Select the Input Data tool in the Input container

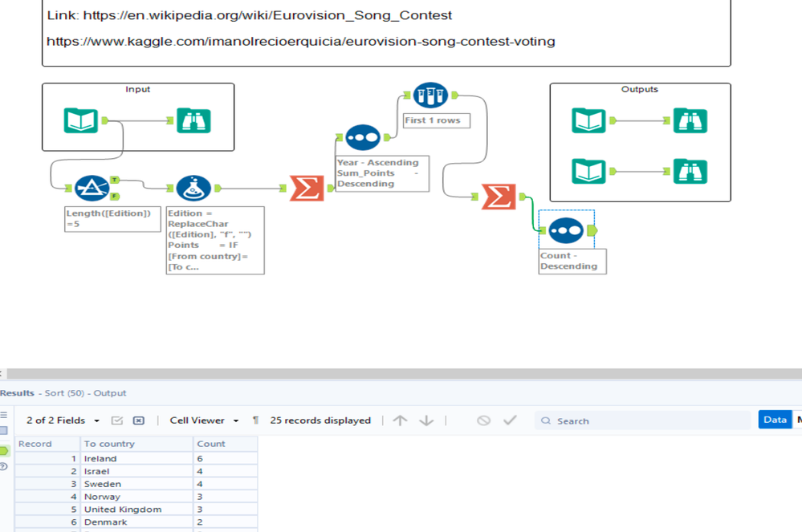click(81, 120)
